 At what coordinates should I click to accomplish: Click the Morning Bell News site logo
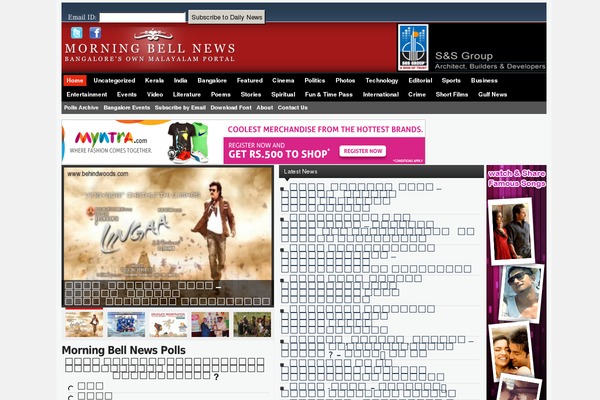150,47
